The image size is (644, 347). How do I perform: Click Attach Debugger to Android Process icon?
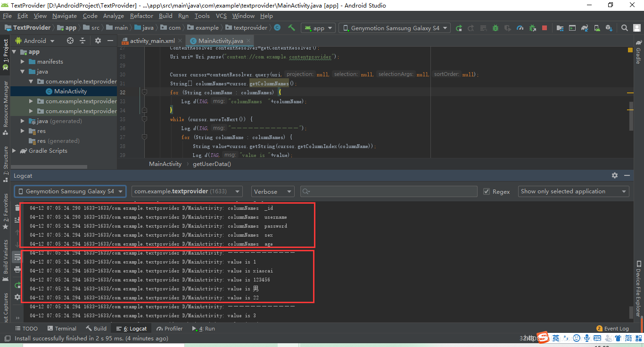(x=532, y=28)
